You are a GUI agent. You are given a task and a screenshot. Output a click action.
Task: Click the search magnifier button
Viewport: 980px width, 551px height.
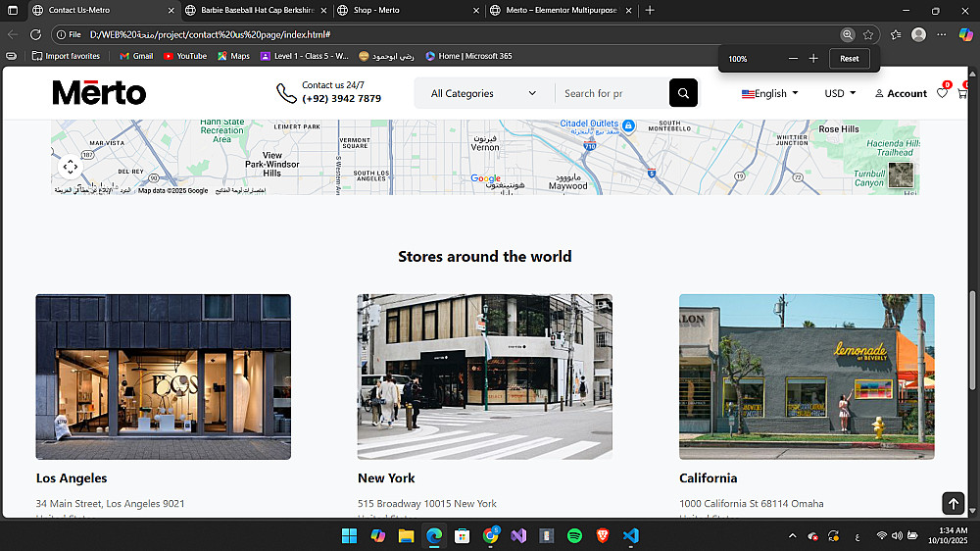(683, 93)
